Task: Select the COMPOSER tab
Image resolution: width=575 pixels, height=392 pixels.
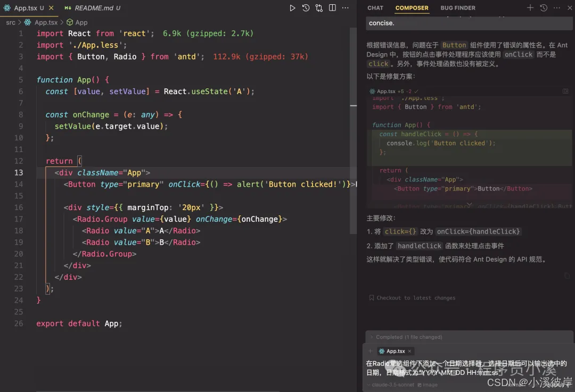Action: tap(412, 7)
